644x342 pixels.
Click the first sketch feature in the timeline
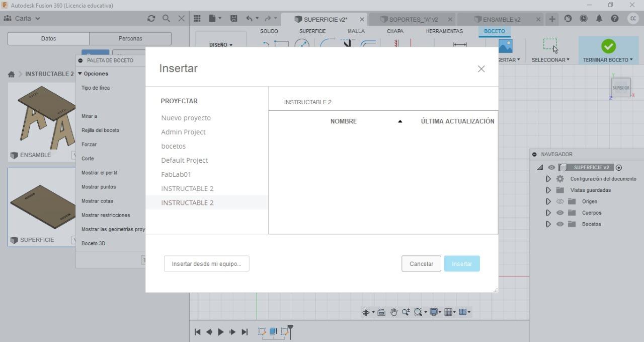tap(262, 331)
